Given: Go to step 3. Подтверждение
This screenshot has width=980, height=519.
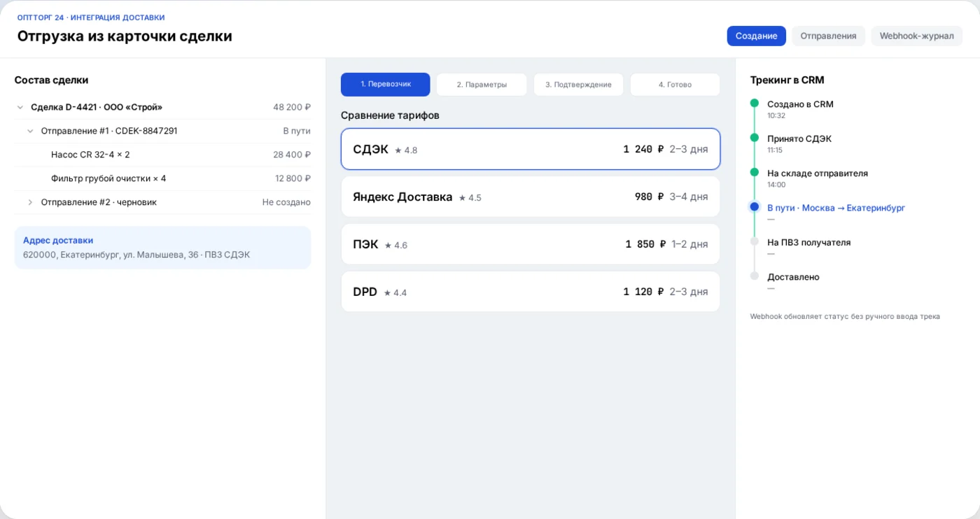Looking at the screenshot, I should (x=578, y=85).
